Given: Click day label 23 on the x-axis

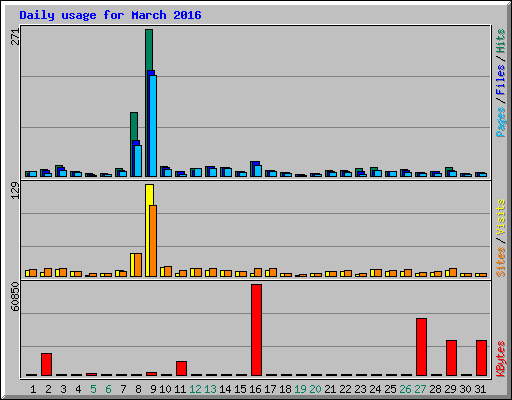Looking at the screenshot, I should [x=360, y=389].
